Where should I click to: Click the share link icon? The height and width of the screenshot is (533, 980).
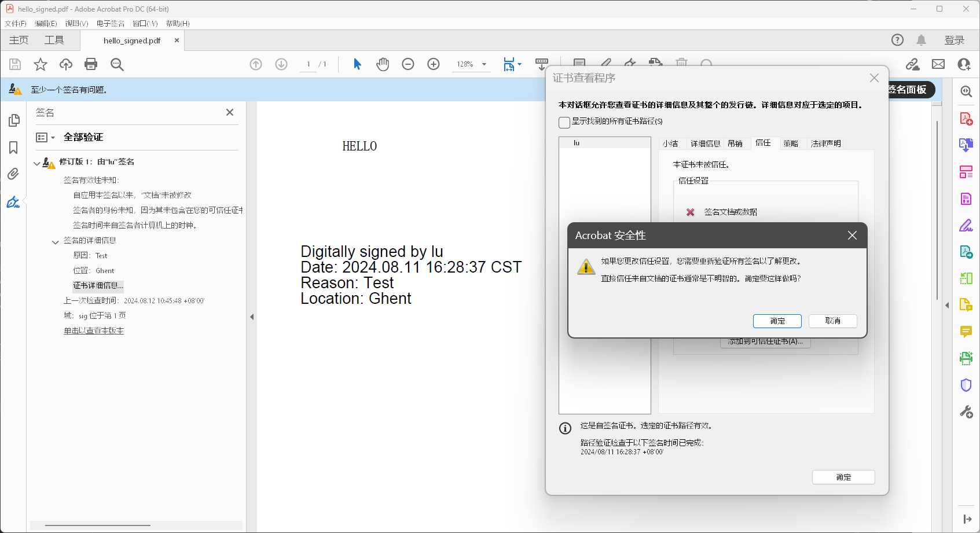coord(913,64)
